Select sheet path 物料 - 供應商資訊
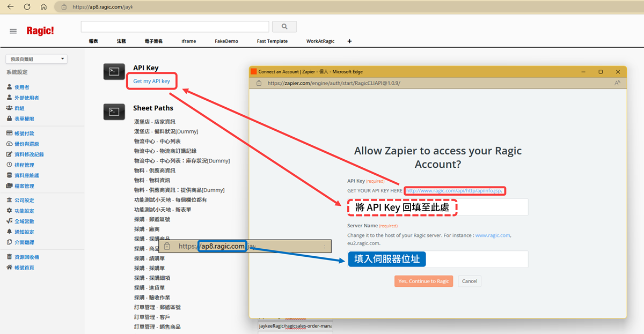The height and width of the screenshot is (334, 644). tap(155, 170)
